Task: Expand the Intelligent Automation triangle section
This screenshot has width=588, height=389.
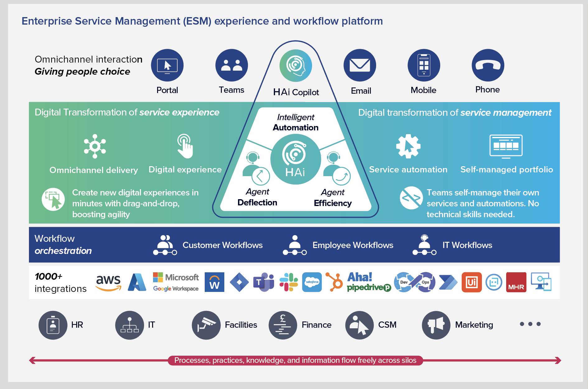Action: pyautogui.click(x=296, y=123)
